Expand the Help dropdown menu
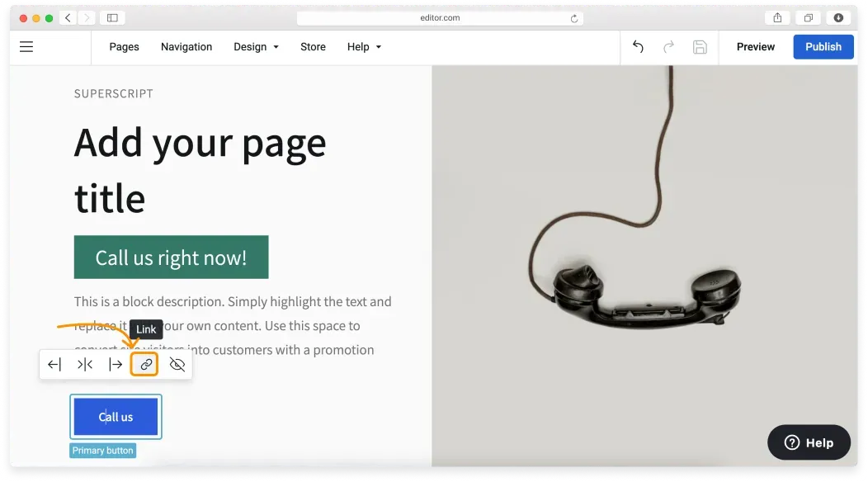 tap(364, 47)
